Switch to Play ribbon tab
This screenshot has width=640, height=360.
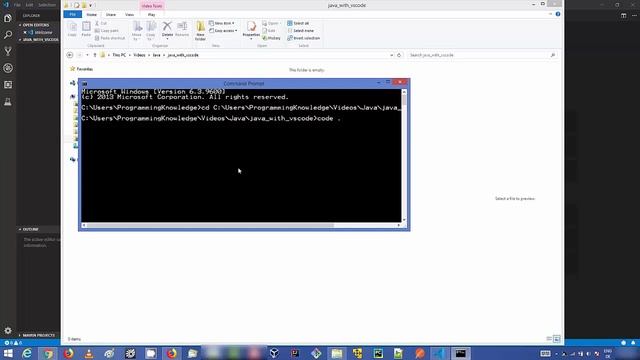pyautogui.click(x=151, y=15)
